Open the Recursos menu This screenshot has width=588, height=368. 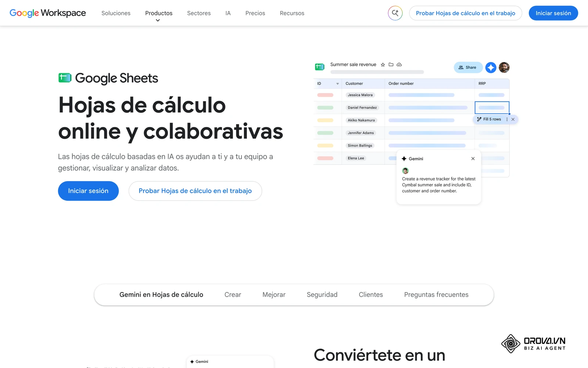[x=292, y=13]
